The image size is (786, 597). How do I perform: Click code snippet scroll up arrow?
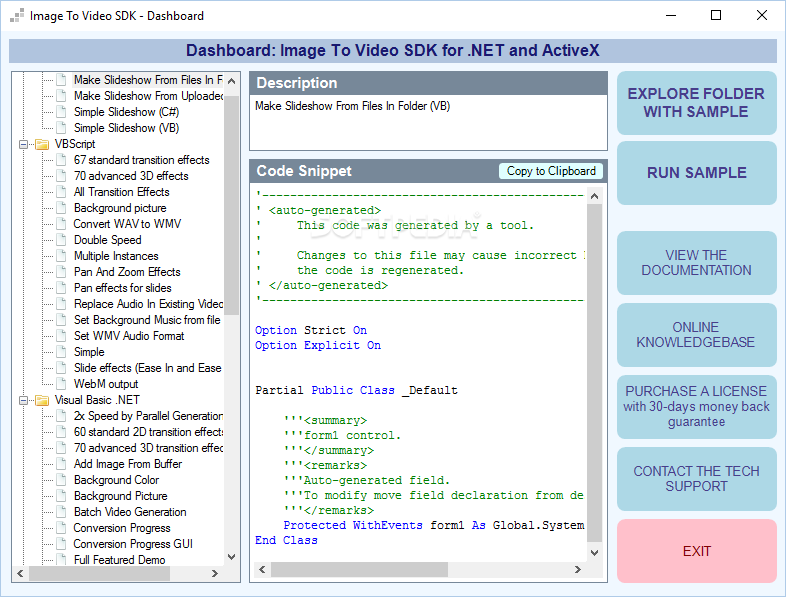(x=595, y=196)
